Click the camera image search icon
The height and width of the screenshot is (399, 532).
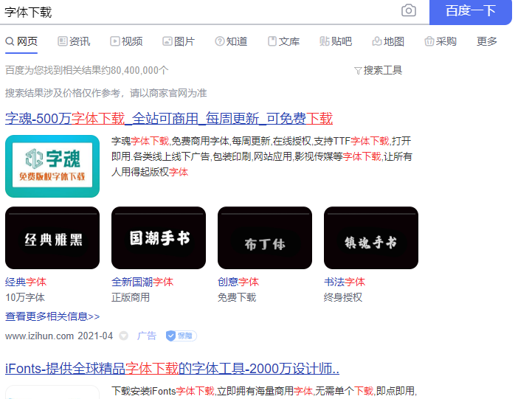(409, 10)
